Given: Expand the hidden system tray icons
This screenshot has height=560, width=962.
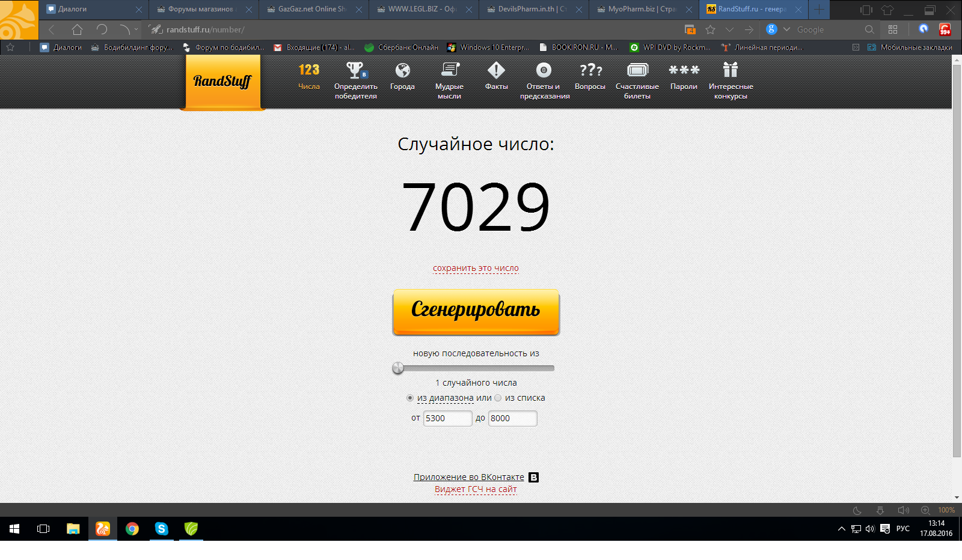Looking at the screenshot, I should (842, 529).
